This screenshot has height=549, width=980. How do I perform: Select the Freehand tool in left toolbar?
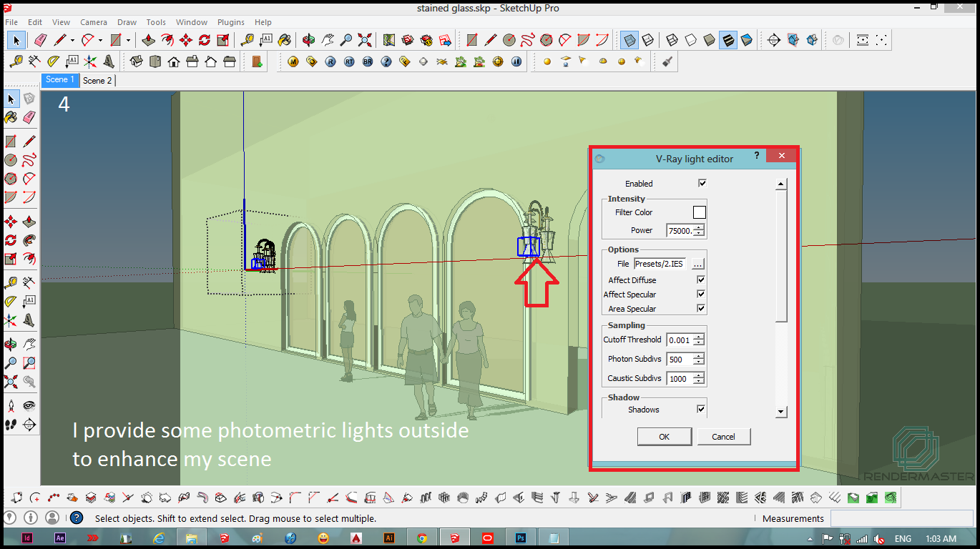click(29, 159)
